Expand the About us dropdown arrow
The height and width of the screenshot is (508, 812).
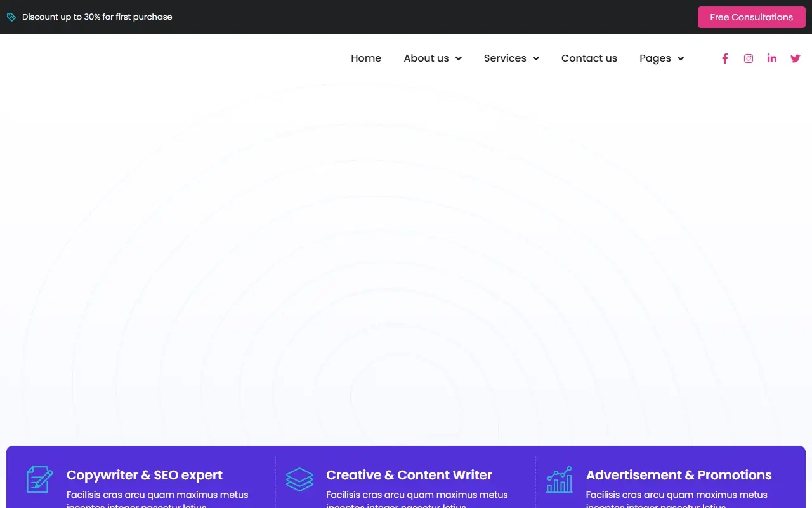(x=459, y=58)
